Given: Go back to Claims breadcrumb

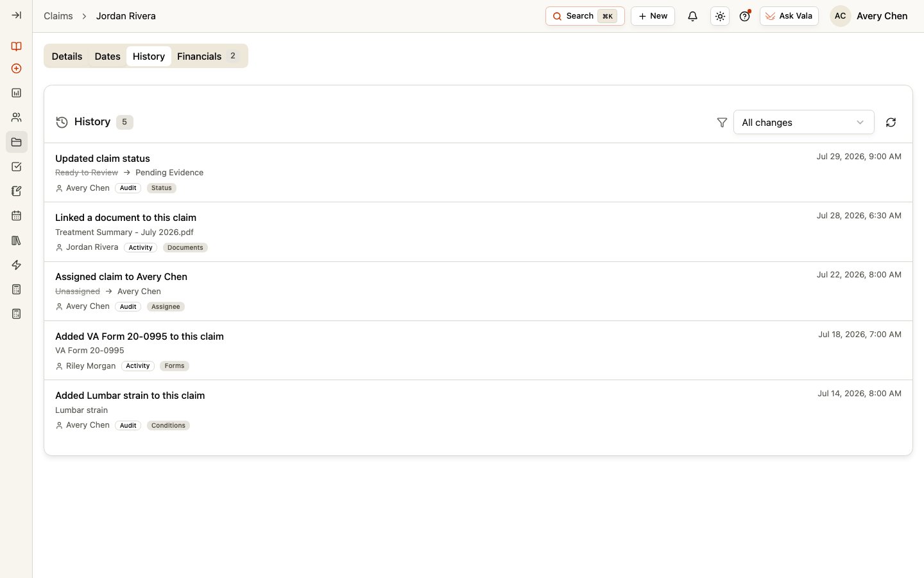Looking at the screenshot, I should point(58,16).
